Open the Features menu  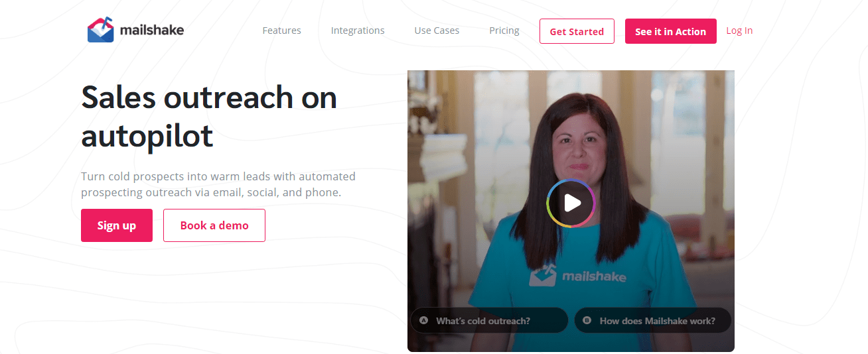tap(282, 30)
